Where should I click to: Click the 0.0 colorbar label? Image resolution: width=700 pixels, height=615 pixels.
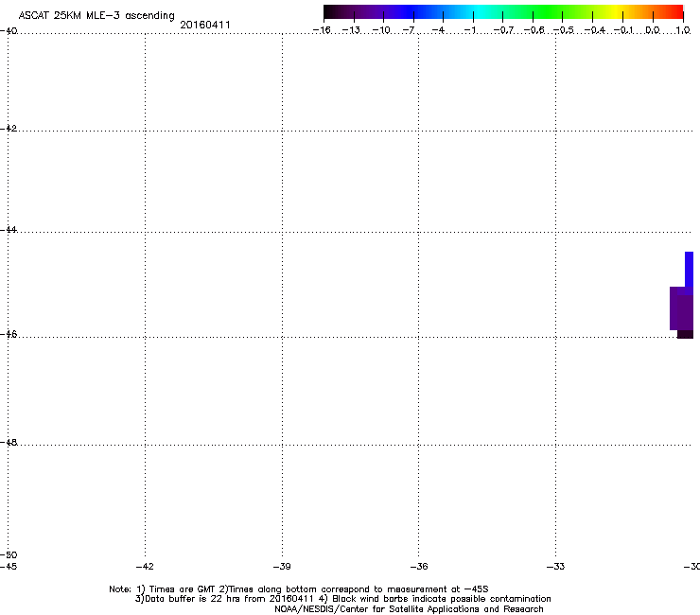point(653,30)
